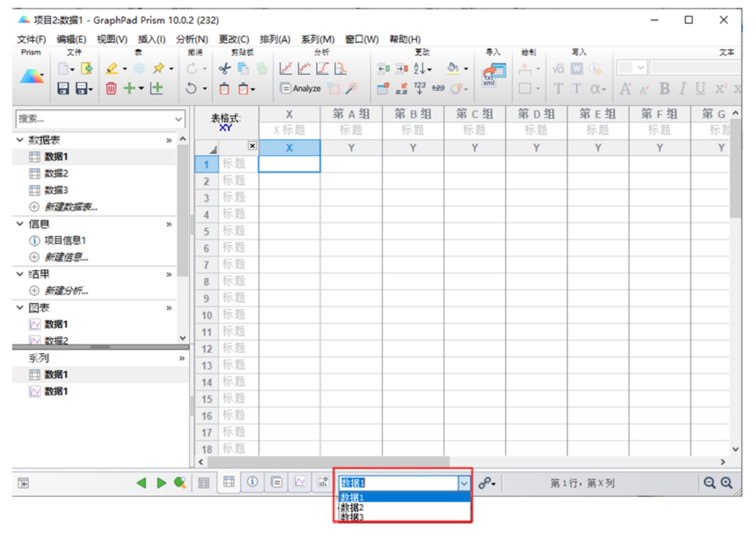Collapse the 图表 section in navigator
The width and height of the screenshot is (756, 543).
point(20,307)
